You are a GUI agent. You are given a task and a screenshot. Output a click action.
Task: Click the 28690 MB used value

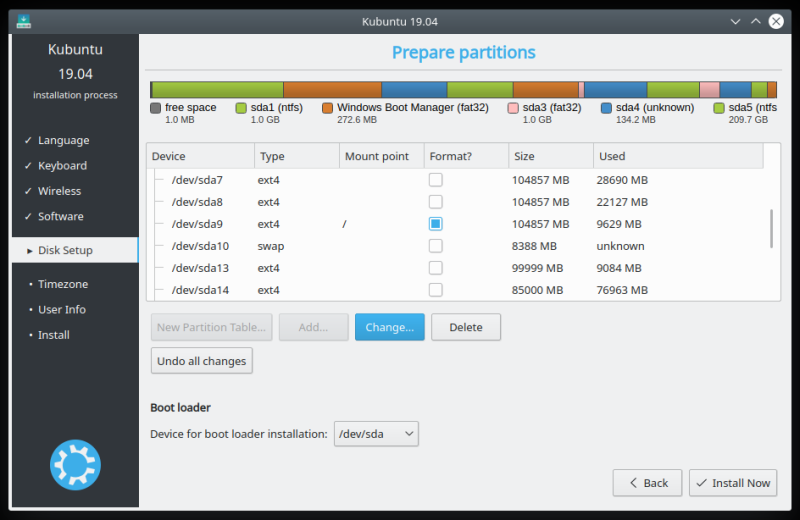click(x=622, y=180)
